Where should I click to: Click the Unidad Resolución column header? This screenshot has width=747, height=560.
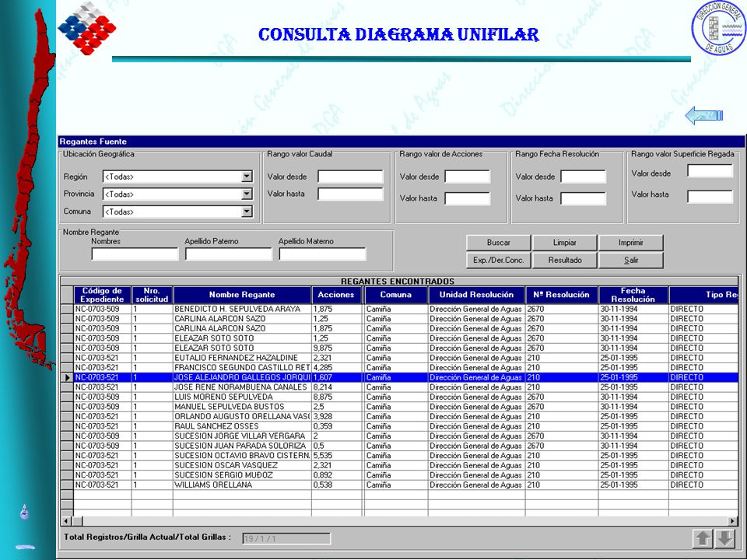[476, 295]
